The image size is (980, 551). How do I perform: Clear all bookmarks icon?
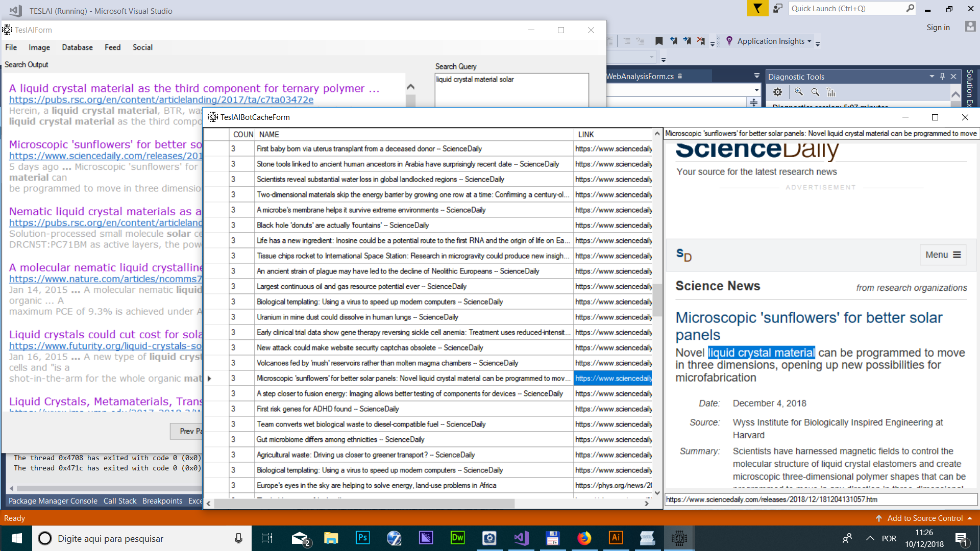pos(701,41)
